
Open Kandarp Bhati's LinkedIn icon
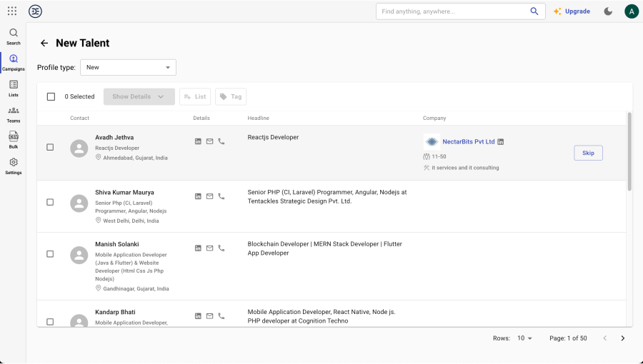click(198, 316)
